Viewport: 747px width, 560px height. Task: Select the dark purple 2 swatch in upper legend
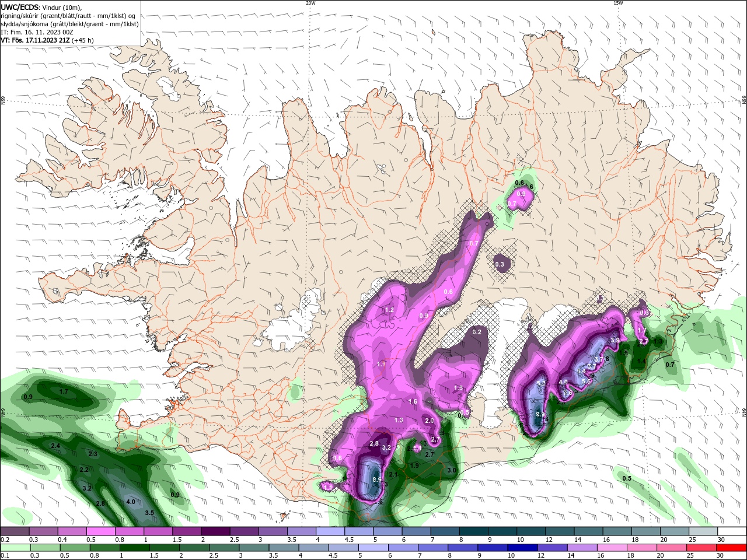[215, 532]
